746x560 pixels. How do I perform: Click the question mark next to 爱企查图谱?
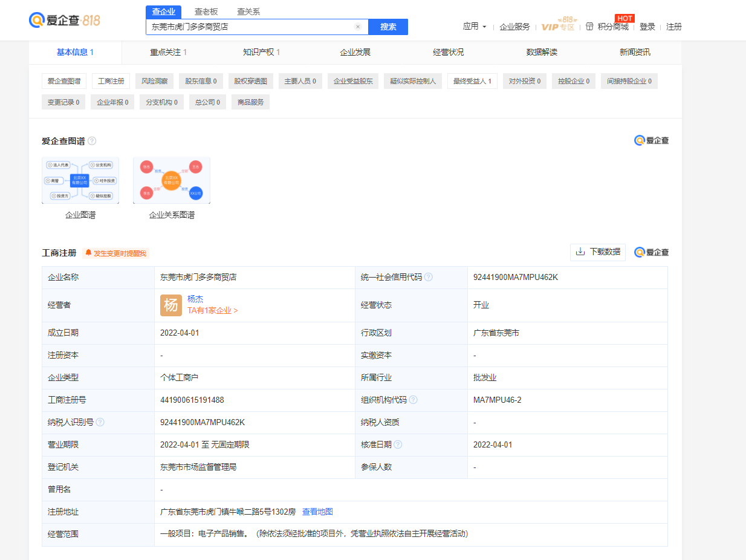tap(92, 140)
